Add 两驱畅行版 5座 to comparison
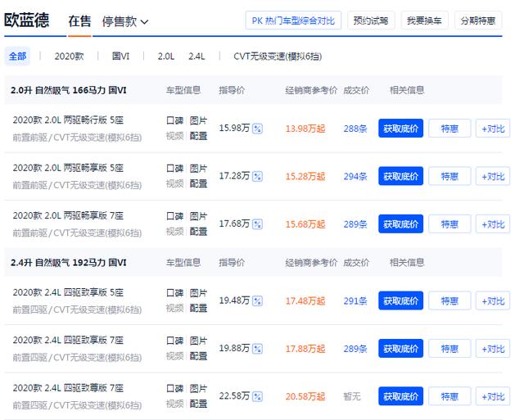 (x=493, y=129)
